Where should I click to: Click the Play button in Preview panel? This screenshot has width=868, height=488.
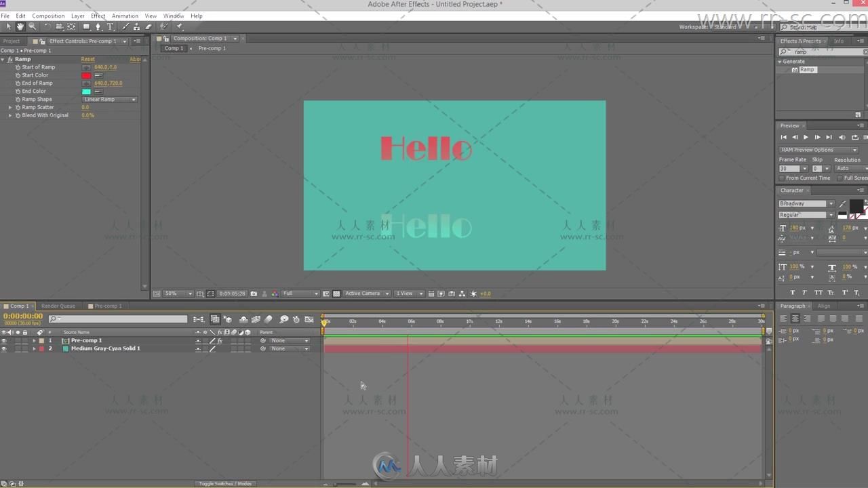coord(806,137)
